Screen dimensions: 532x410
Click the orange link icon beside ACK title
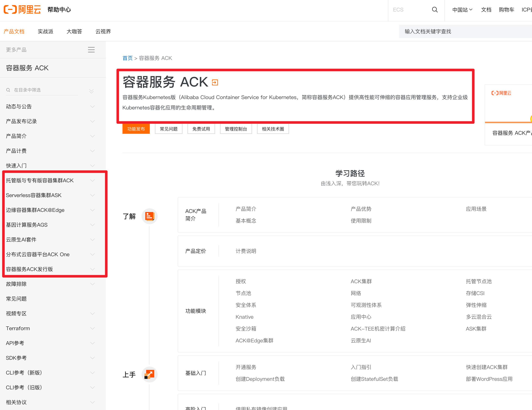[215, 82]
